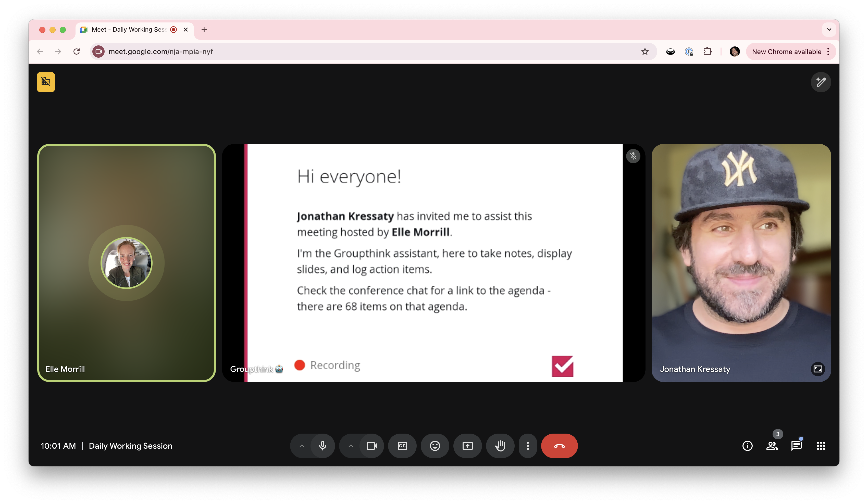Viewport: 868px width, 504px height.
Task: Close the Meet browser tab
Action: pos(186,30)
